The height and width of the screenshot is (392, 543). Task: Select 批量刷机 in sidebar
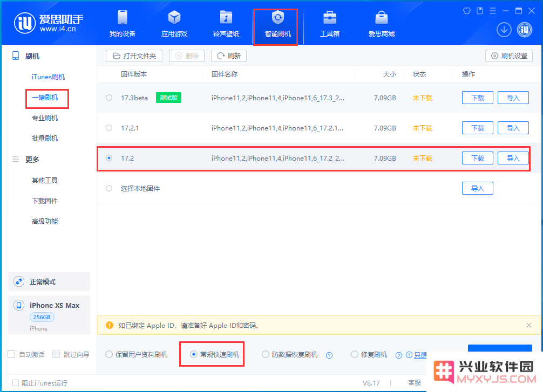pyautogui.click(x=45, y=139)
